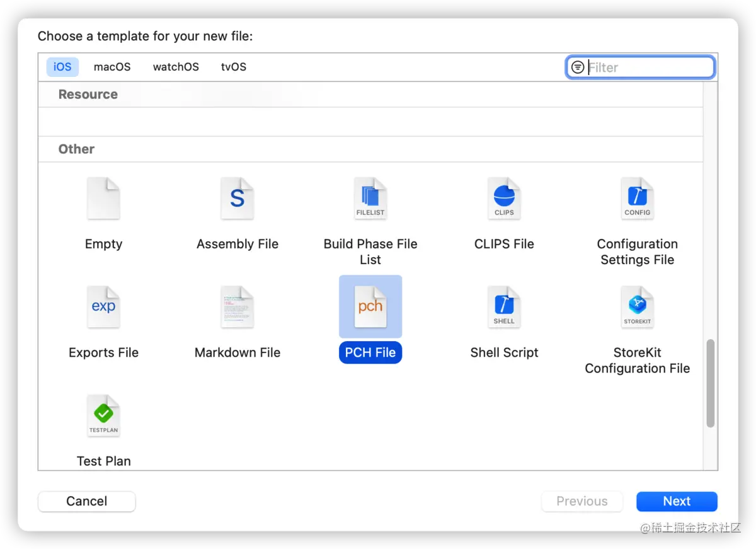Click the 'PCH File' label
756x549 pixels.
pyautogui.click(x=370, y=352)
